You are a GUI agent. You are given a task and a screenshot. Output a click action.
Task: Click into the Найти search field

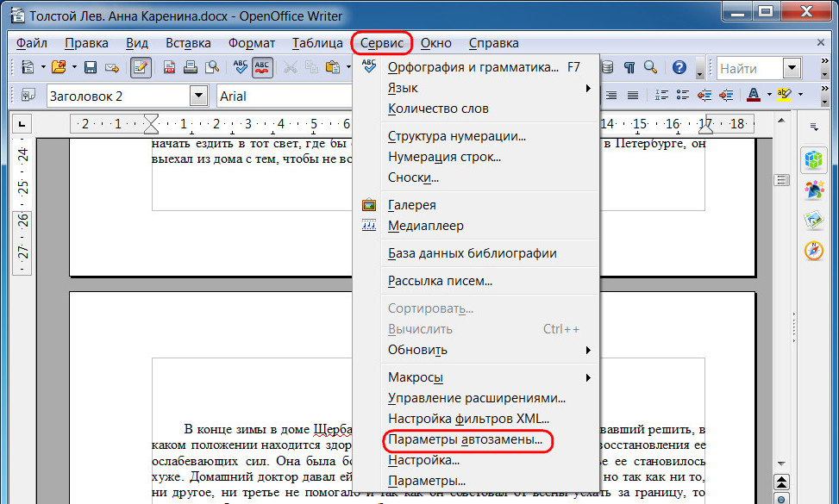749,68
